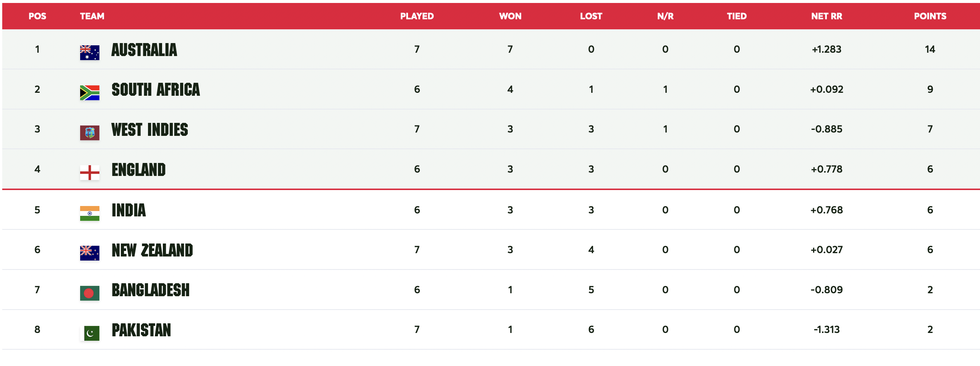Click the England flag icon
The height and width of the screenshot is (366, 980).
coord(89,173)
